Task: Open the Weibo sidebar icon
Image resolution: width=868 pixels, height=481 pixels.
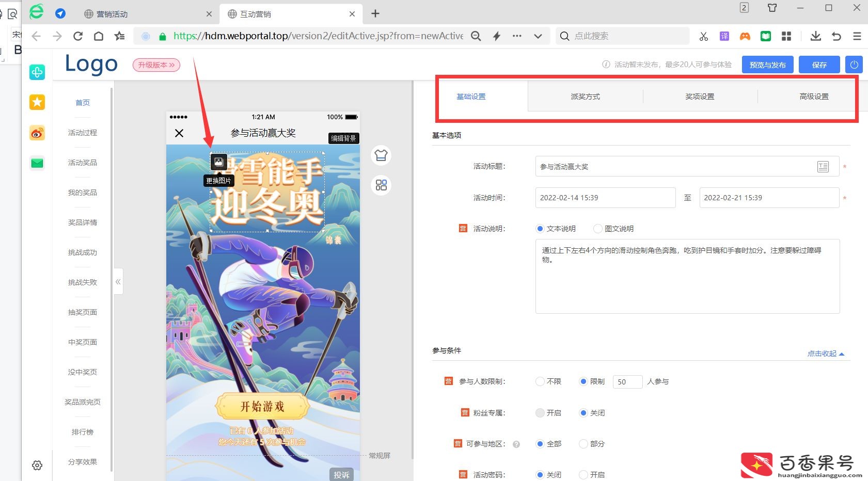Action: point(37,133)
